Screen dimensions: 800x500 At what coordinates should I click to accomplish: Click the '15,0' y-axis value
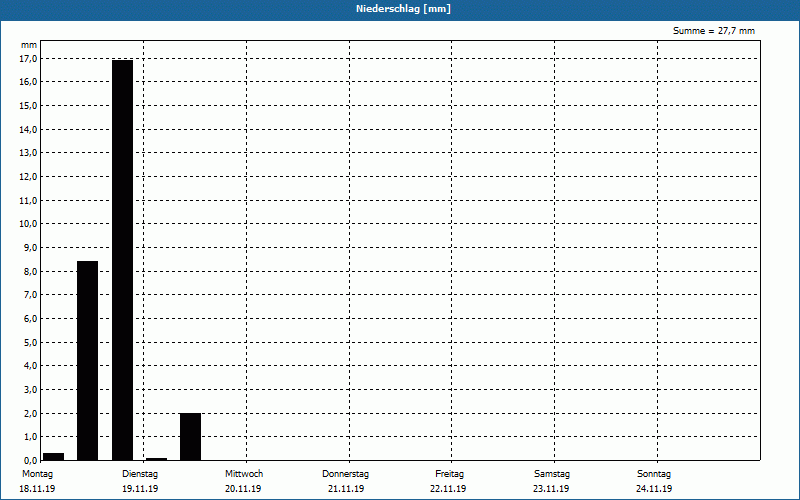[28, 106]
